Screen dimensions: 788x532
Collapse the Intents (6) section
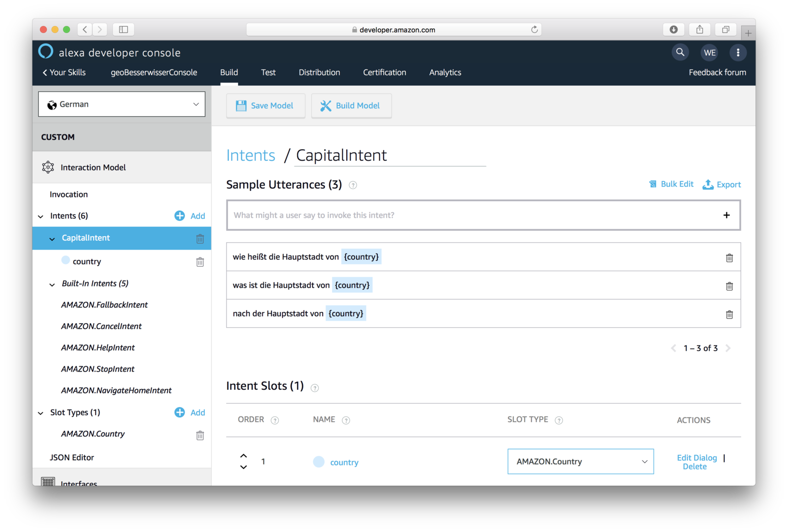point(40,217)
